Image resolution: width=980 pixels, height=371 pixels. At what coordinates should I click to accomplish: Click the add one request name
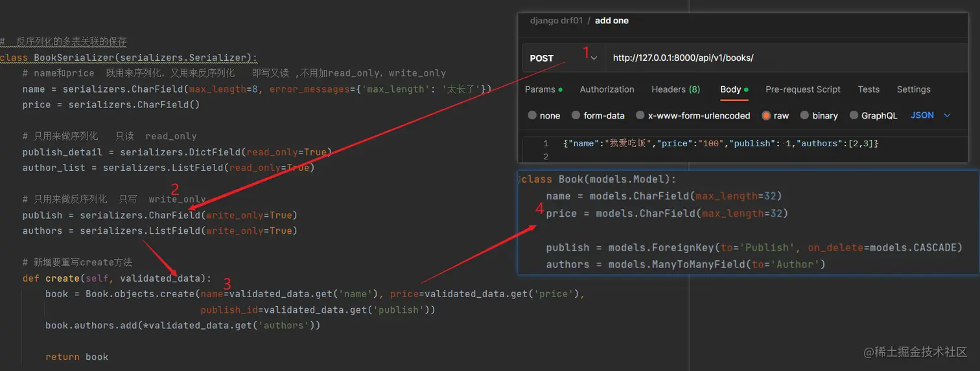point(612,21)
